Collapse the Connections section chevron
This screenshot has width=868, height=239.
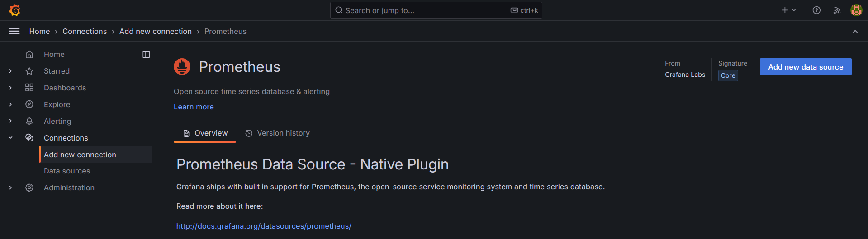point(10,138)
